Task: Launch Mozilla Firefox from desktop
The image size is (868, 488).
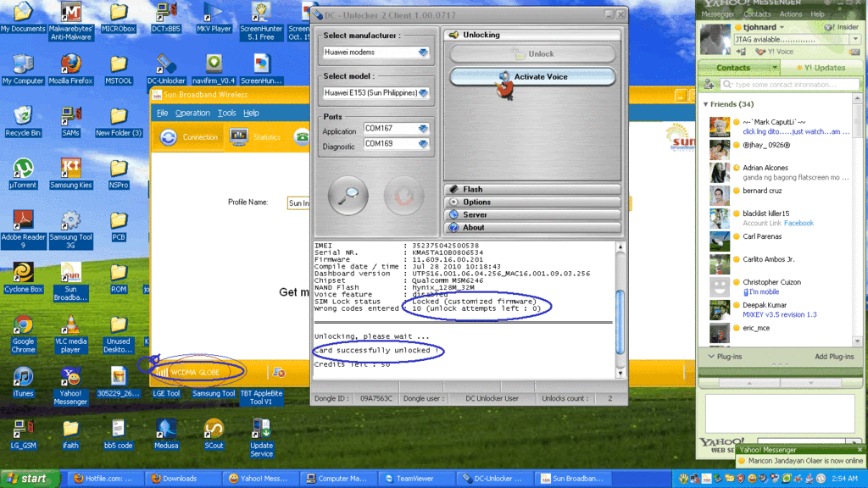Action: [x=71, y=69]
